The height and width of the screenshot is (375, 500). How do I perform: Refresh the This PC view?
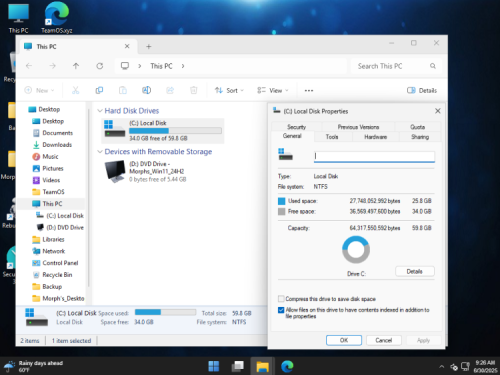coord(100,66)
